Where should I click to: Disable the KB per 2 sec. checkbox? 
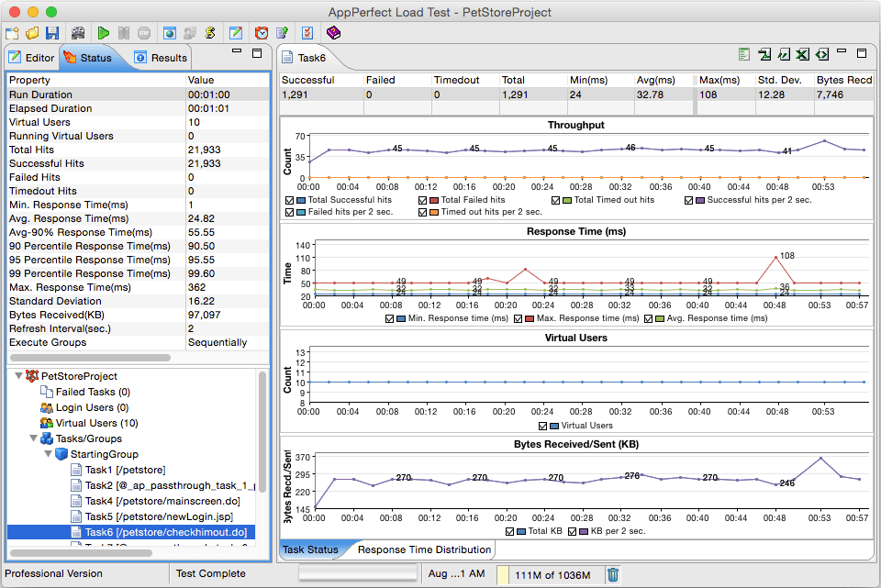pyautogui.click(x=573, y=531)
